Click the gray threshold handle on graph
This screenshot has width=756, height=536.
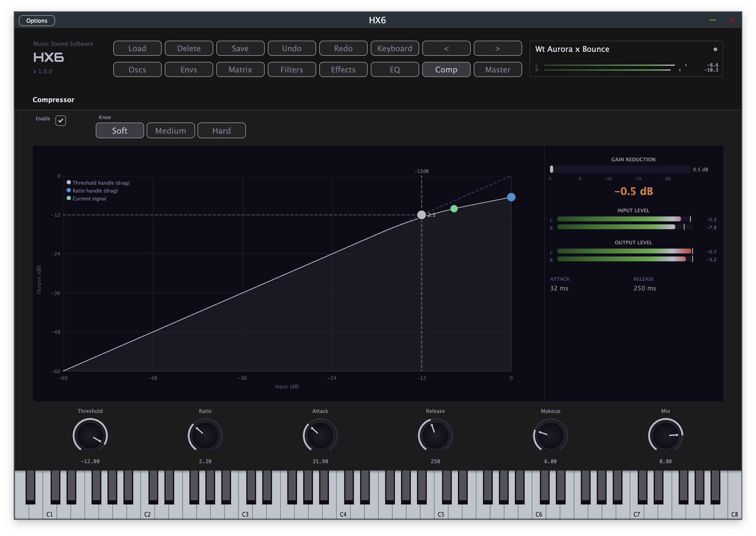[x=421, y=215]
